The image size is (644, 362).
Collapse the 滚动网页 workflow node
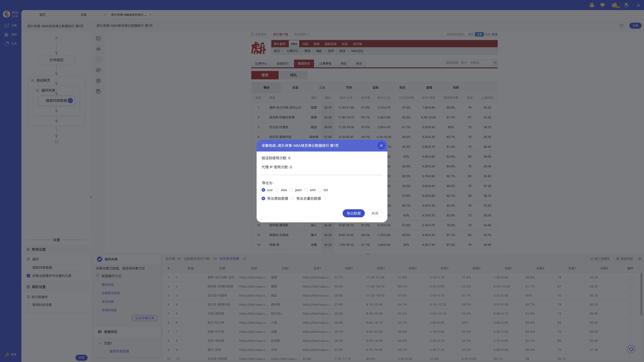[x=32, y=80]
